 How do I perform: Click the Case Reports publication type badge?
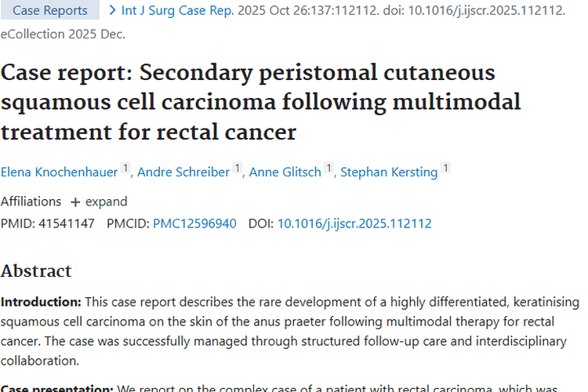pyautogui.click(x=50, y=10)
